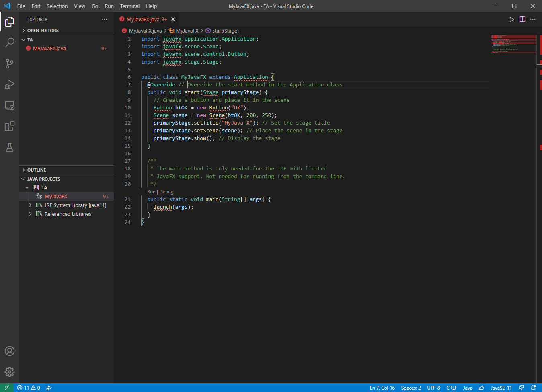Click the code minimap preview
Screen dimensions: 542x392
pos(514,44)
